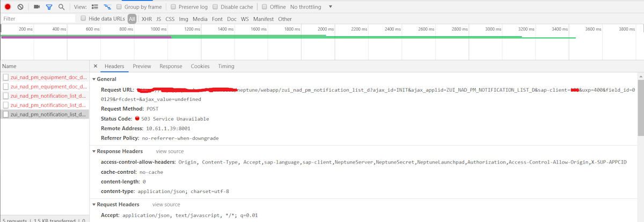Filter requests by Manifest
The height and width of the screenshot is (222, 644).
(264, 19)
